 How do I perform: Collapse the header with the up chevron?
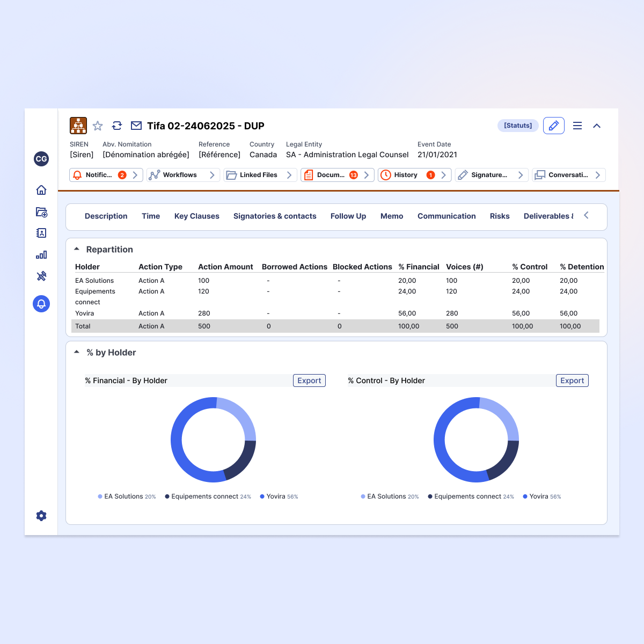[597, 126]
